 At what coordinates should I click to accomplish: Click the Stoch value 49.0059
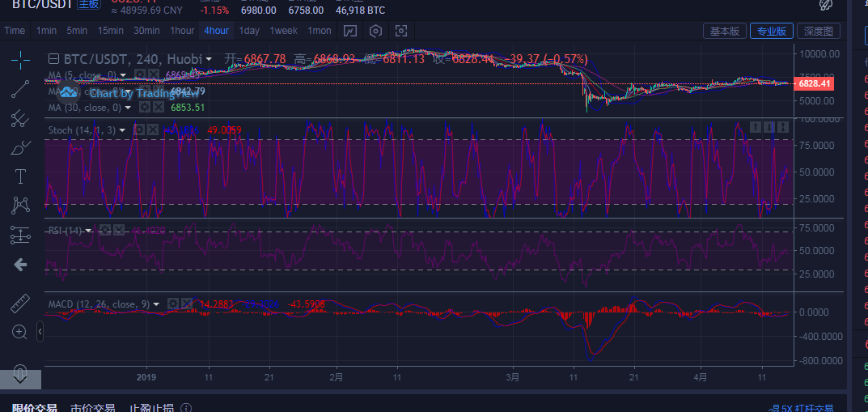224,130
